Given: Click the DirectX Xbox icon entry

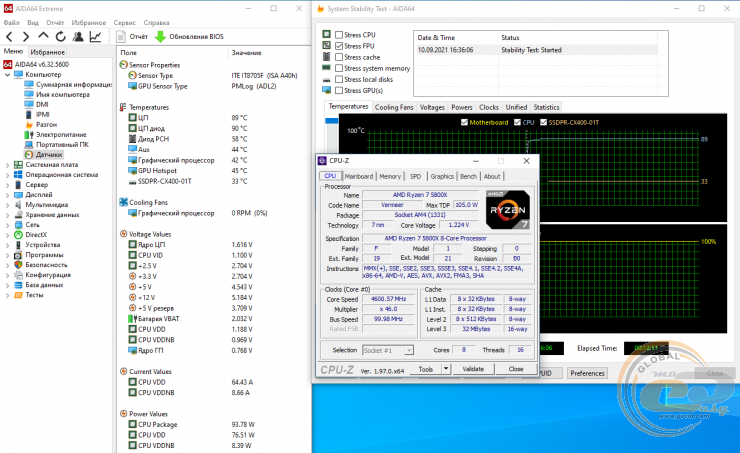Looking at the screenshot, I should click(x=18, y=235).
